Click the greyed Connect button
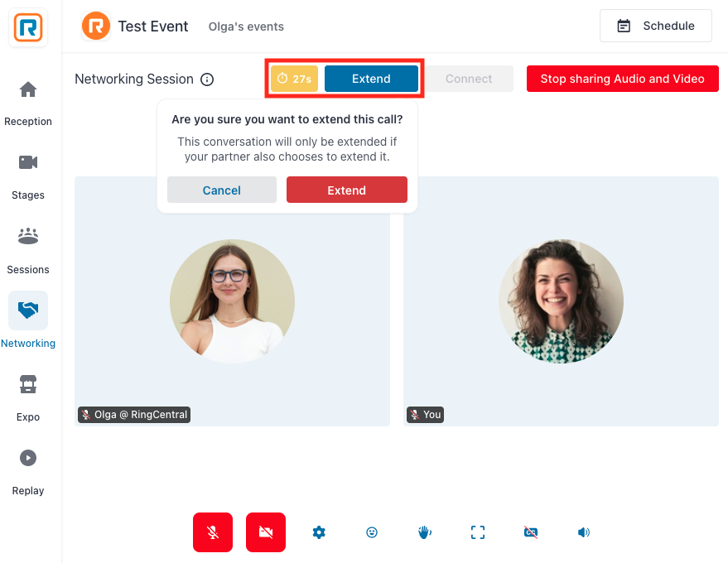 469,79
